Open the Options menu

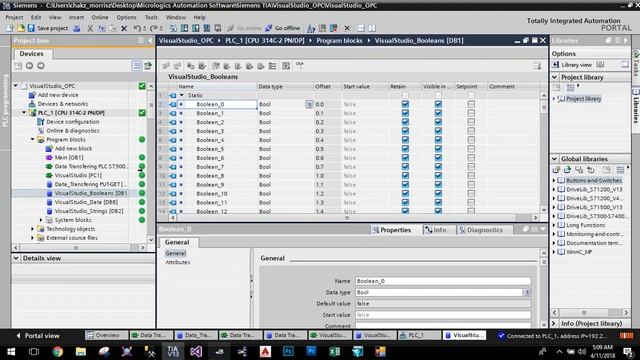pos(126,18)
